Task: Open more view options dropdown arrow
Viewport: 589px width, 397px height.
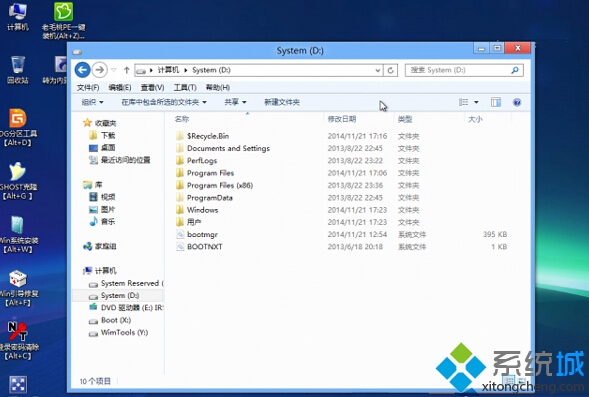Action: (476, 102)
